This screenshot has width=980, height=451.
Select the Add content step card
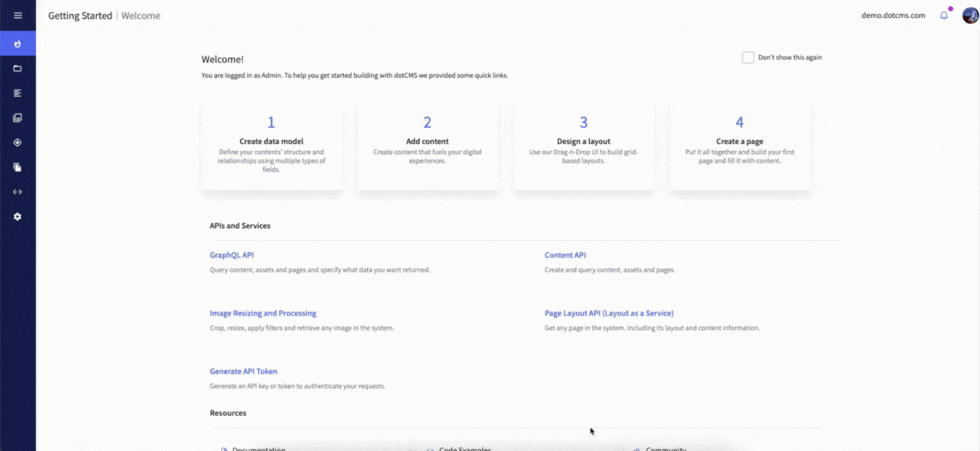click(427, 147)
